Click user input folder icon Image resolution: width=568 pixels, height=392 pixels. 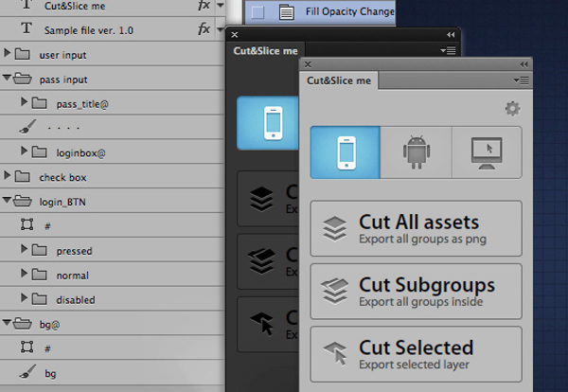click(23, 54)
